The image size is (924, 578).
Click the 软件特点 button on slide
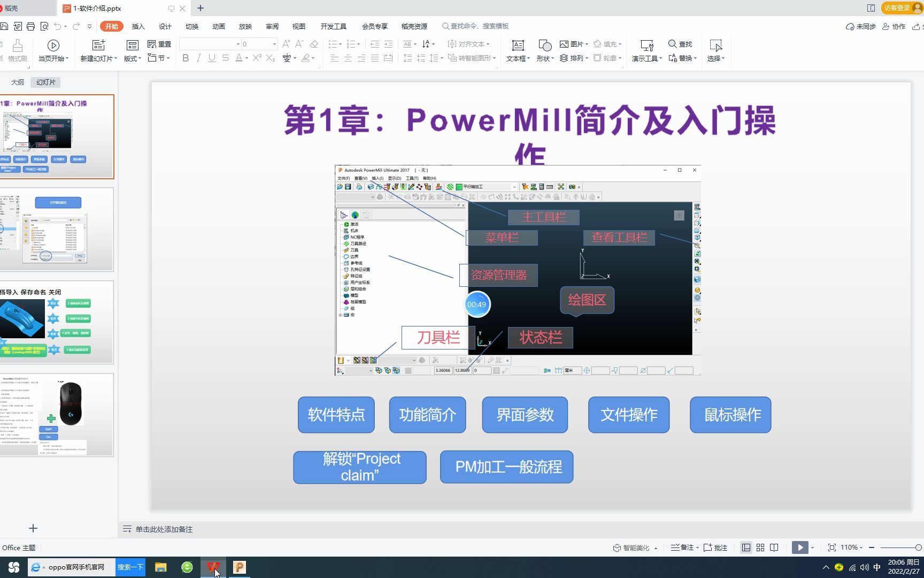pos(336,415)
